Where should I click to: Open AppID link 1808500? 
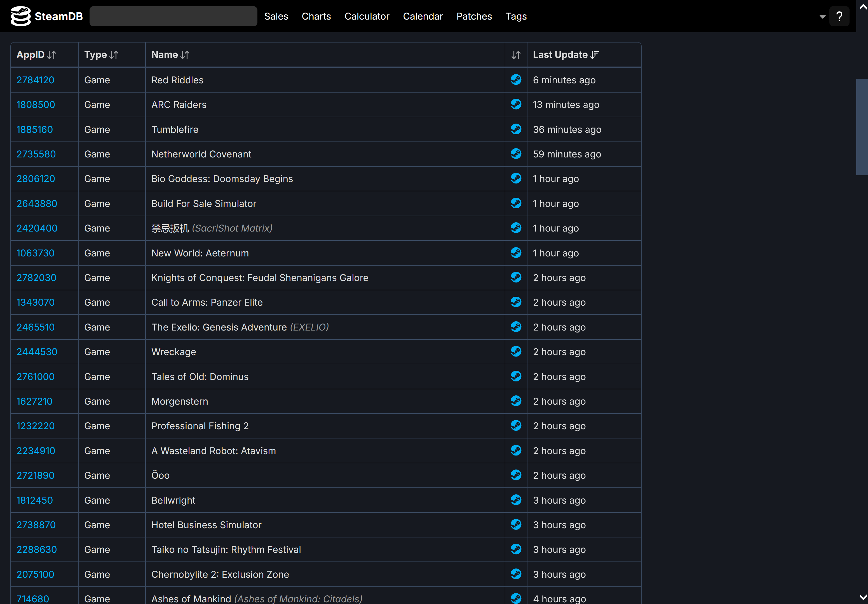click(36, 105)
